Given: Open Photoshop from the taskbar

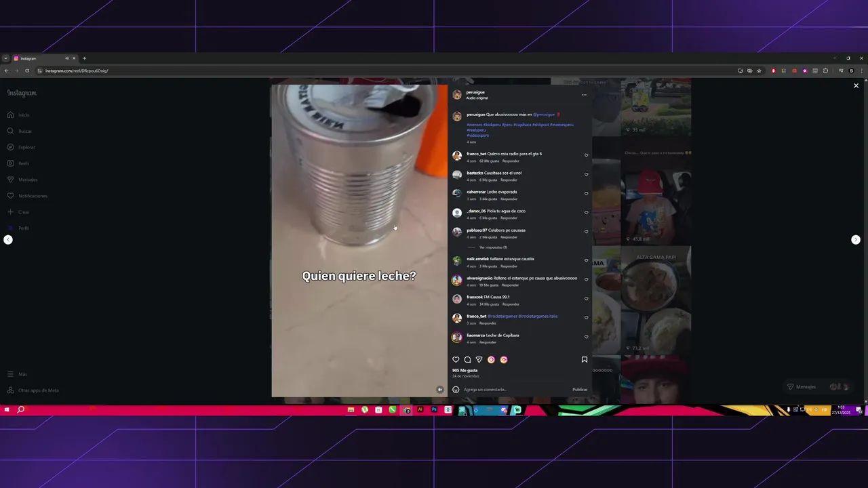Looking at the screenshot, I should coord(434,410).
